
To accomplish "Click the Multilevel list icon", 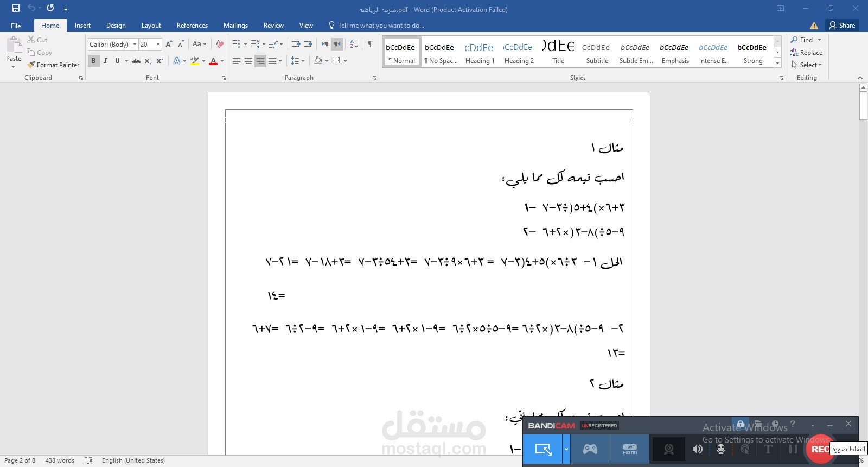I will pyautogui.click(x=273, y=44).
